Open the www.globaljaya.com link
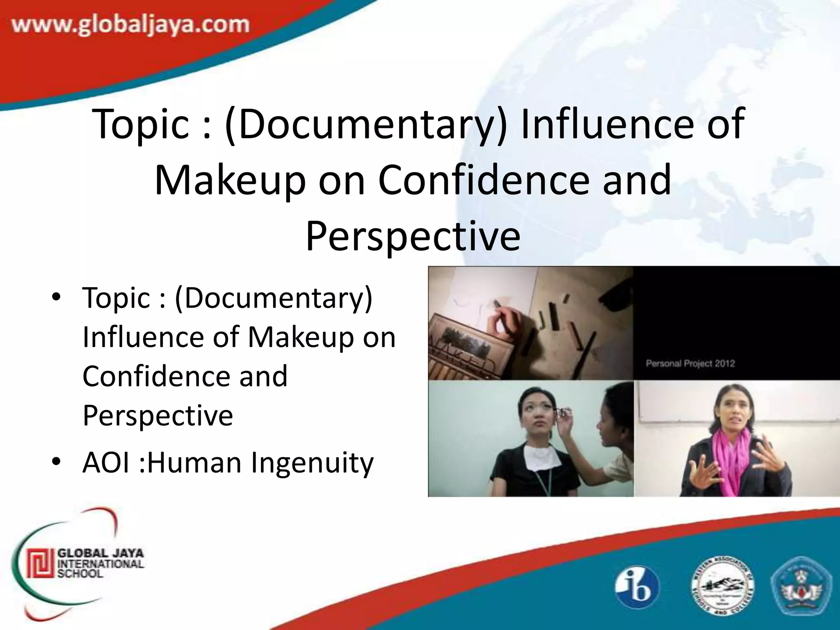 (x=130, y=25)
